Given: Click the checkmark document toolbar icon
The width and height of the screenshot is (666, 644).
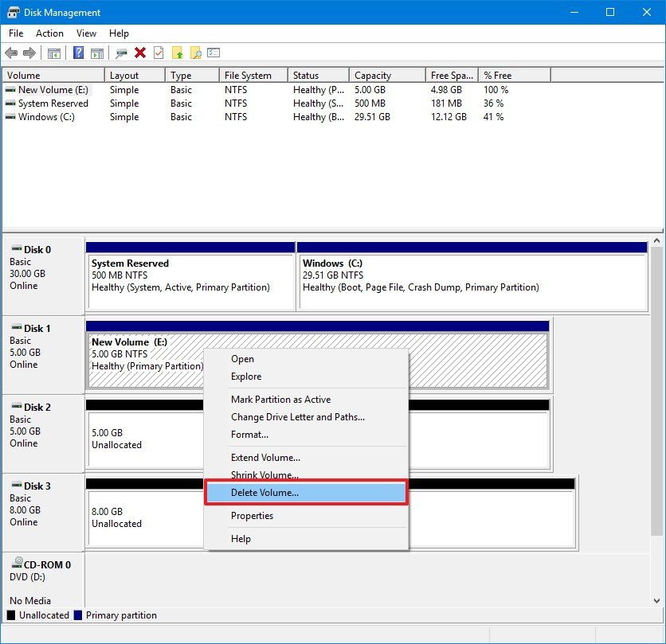Looking at the screenshot, I should pyautogui.click(x=158, y=53).
